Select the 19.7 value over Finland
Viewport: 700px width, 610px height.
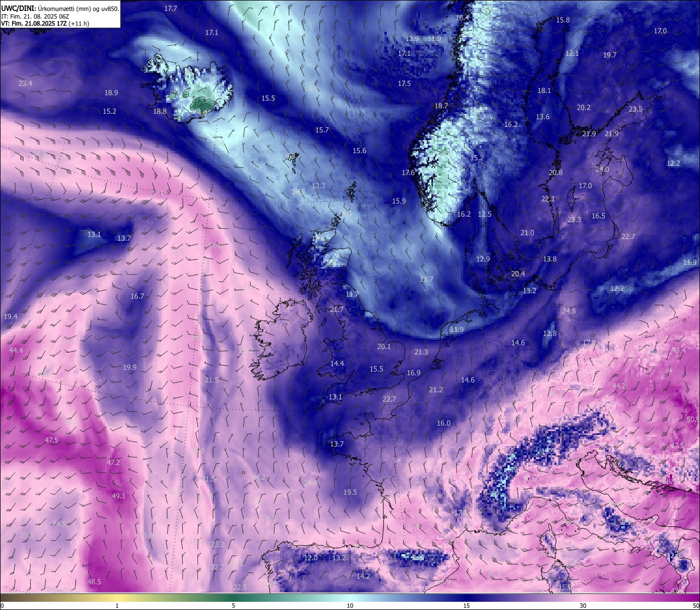point(610,55)
